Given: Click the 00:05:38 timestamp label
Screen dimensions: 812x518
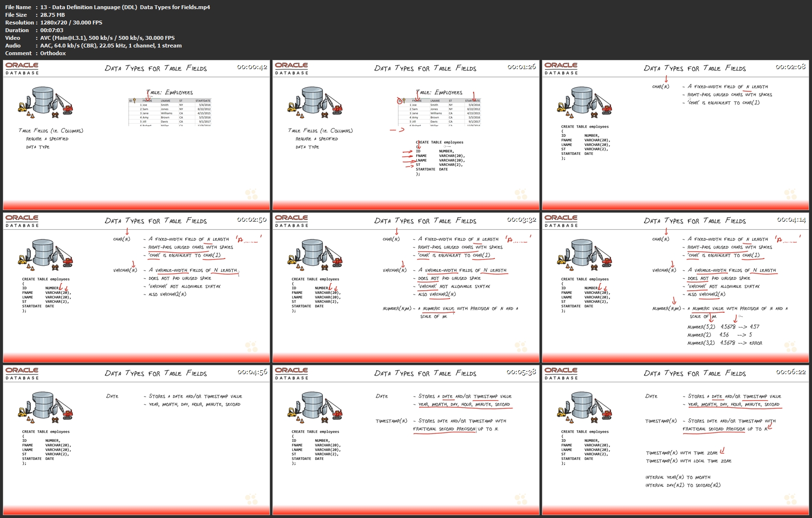Looking at the screenshot, I should (521, 372).
